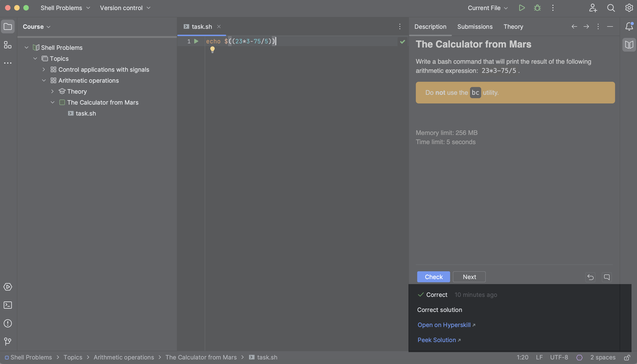Image resolution: width=637 pixels, height=364 pixels.
Task: Reset the task with the undo arrow icon
Action: click(x=590, y=277)
